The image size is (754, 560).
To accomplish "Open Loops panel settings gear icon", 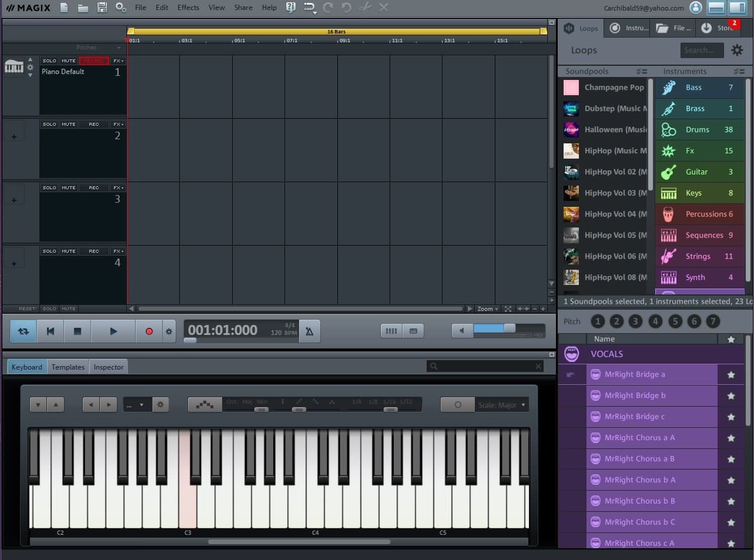I will coord(737,51).
